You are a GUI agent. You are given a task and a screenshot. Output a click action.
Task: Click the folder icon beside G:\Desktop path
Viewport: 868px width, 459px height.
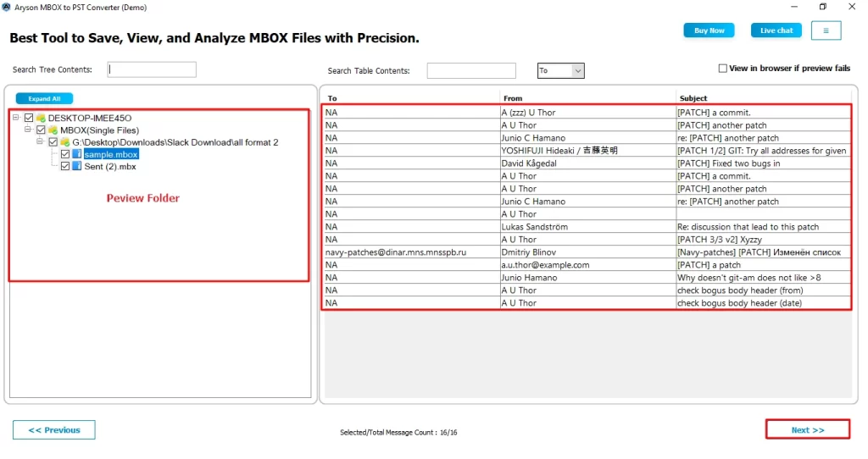[x=64, y=142]
